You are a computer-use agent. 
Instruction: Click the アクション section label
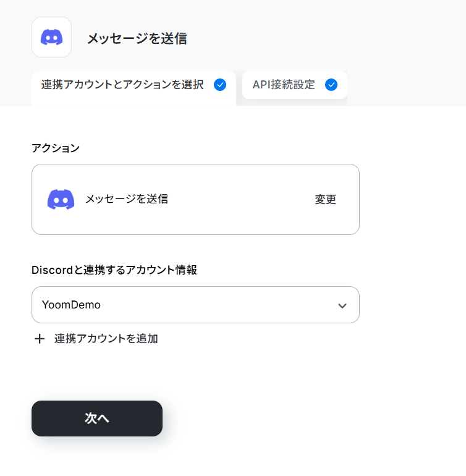pyautogui.click(x=56, y=148)
